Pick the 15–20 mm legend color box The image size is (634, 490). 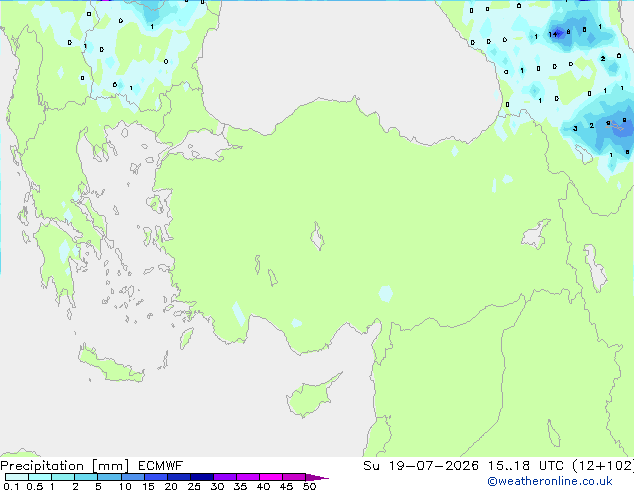(x=156, y=477)
